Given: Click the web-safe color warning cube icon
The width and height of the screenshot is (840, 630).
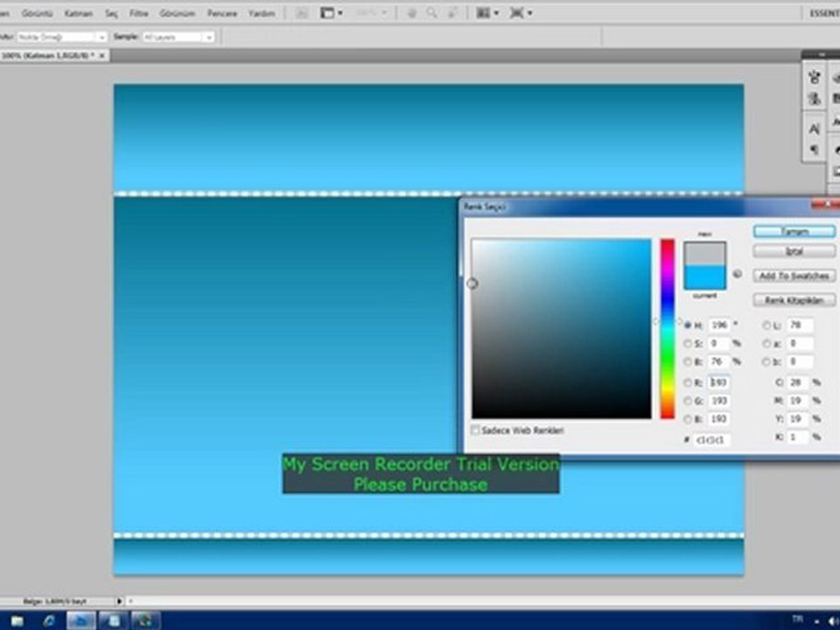Looking at the screenshot, I should click(x=738, y=274).
